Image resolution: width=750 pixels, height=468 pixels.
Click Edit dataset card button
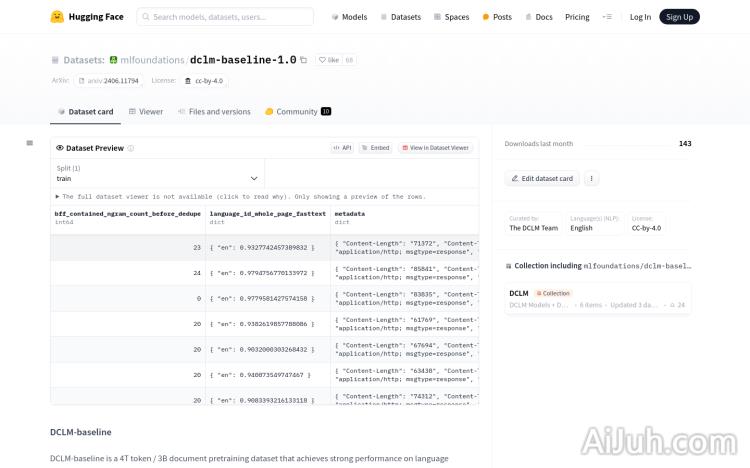tap(542, 178)
